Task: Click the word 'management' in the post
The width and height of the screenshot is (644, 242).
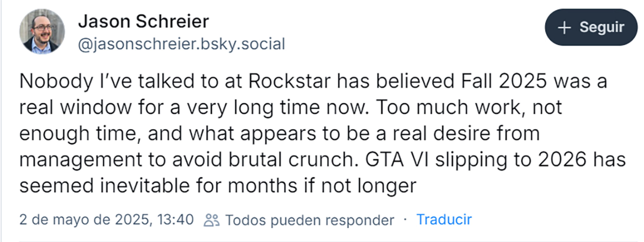Action: pos(80,159)
